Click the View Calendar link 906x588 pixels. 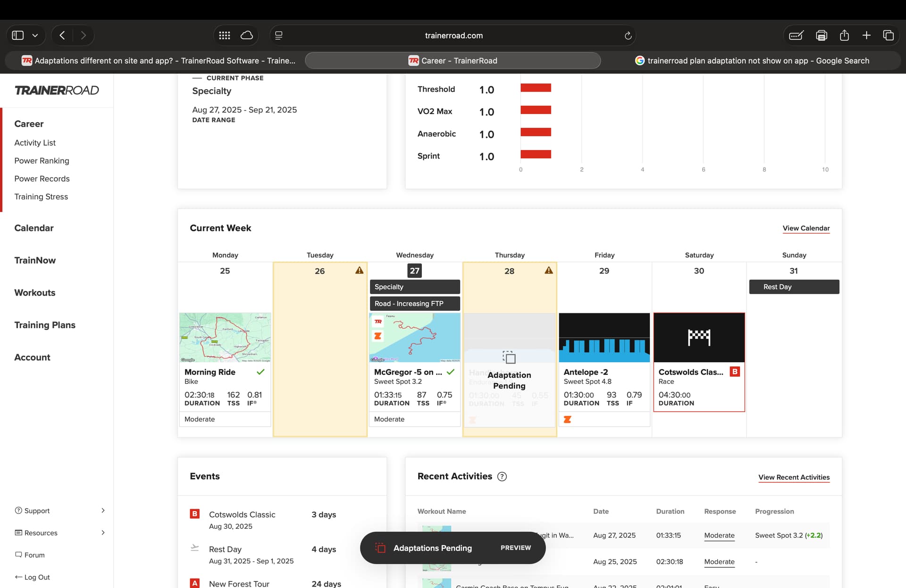coord(806,228)
